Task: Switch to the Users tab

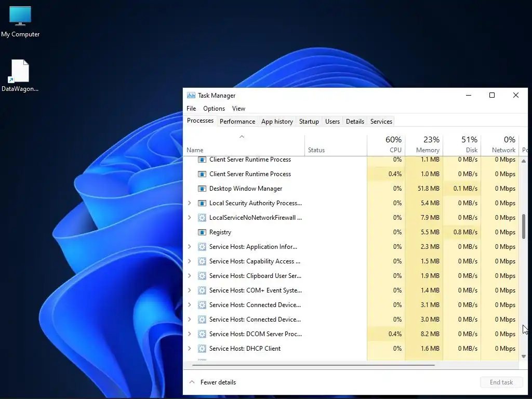Action: pos(332,122)
